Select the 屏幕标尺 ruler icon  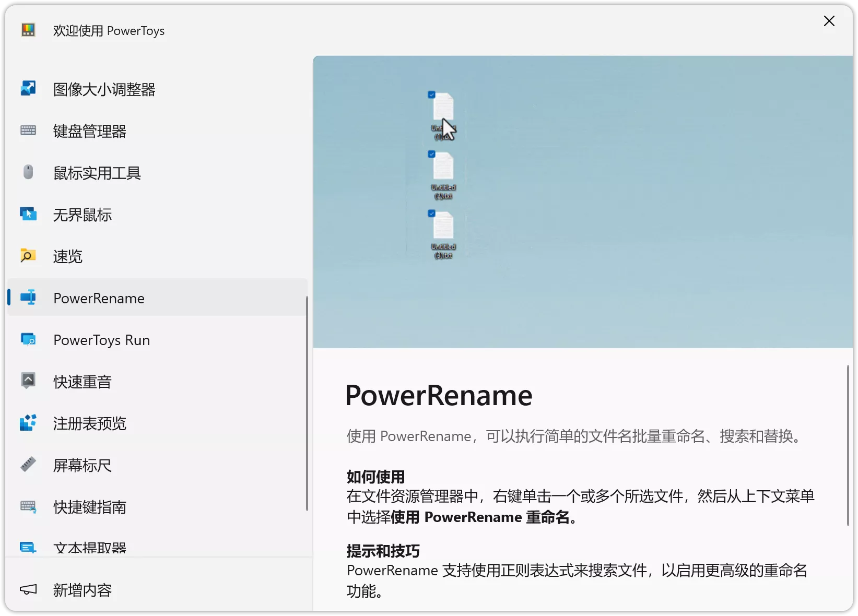(x=28, y=465)
